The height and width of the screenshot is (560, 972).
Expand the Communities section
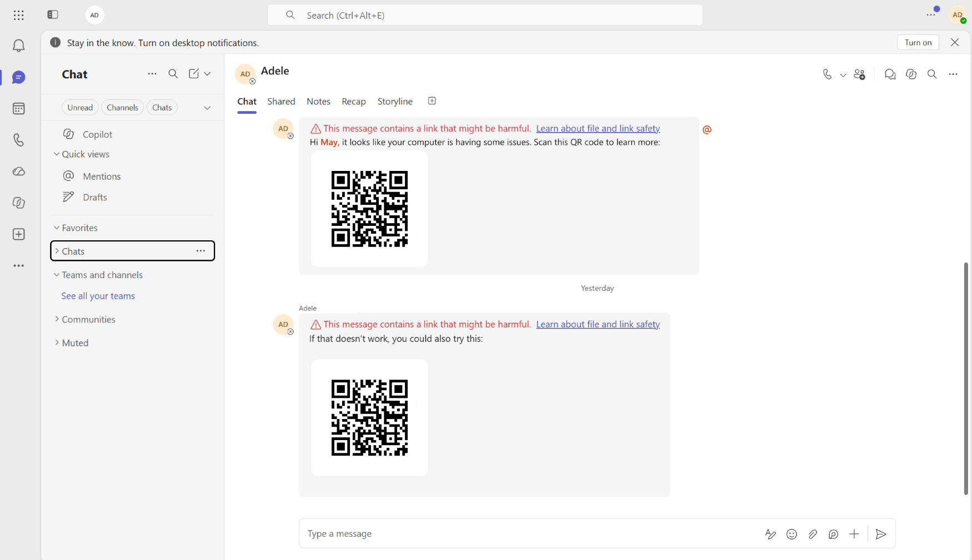click(56, 319)
